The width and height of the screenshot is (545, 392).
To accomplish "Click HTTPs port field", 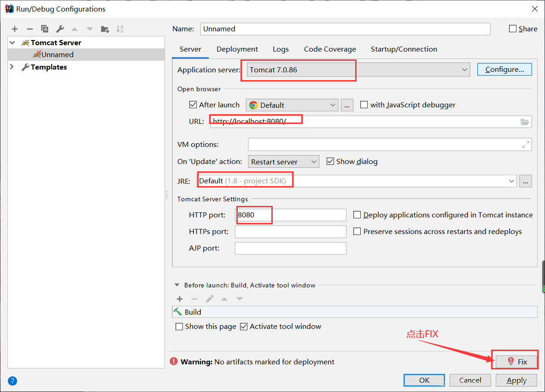I will coord(291,231).
